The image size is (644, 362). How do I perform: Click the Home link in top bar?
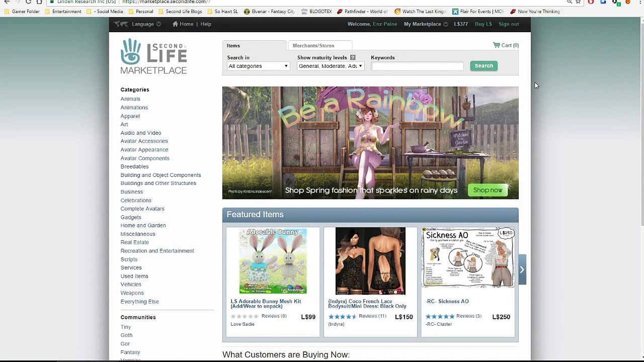[186, 24]
